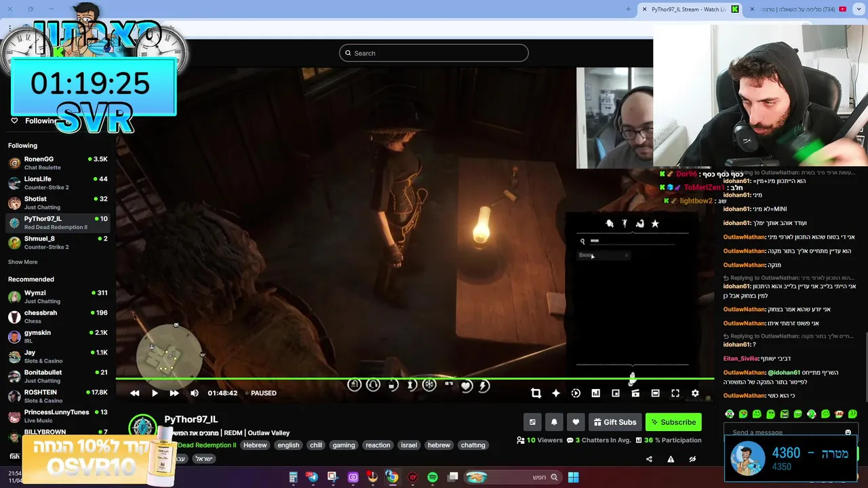Open Telegram from the taskbar
The height and width of the screenshot is (488, 868).
click(x=313, y=477)
